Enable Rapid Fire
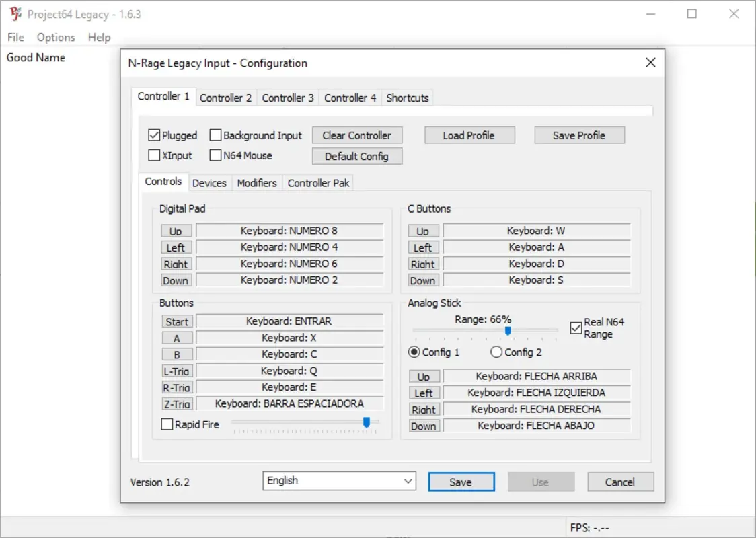 click(167, 424)
